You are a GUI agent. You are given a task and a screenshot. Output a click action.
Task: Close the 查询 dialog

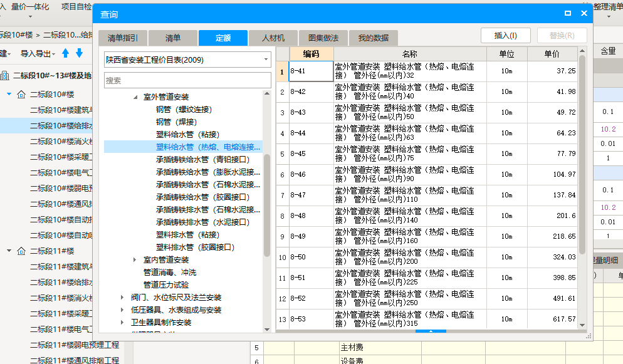point(584,13)
